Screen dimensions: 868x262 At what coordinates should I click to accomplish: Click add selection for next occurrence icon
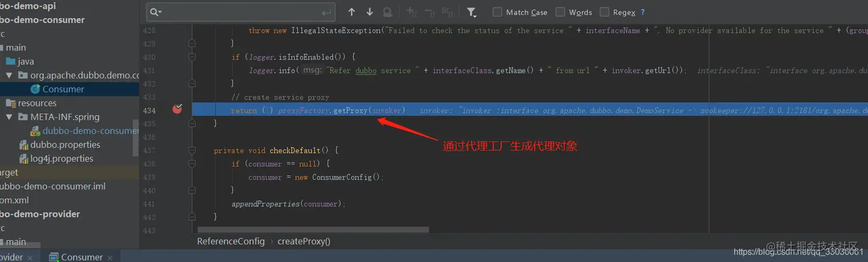(x=412, y=12)
